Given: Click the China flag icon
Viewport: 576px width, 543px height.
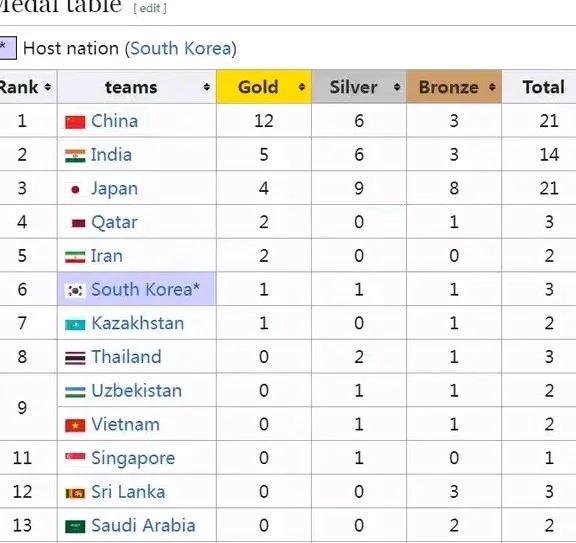Looking at the screenshot, I should [x=75, y=122].
